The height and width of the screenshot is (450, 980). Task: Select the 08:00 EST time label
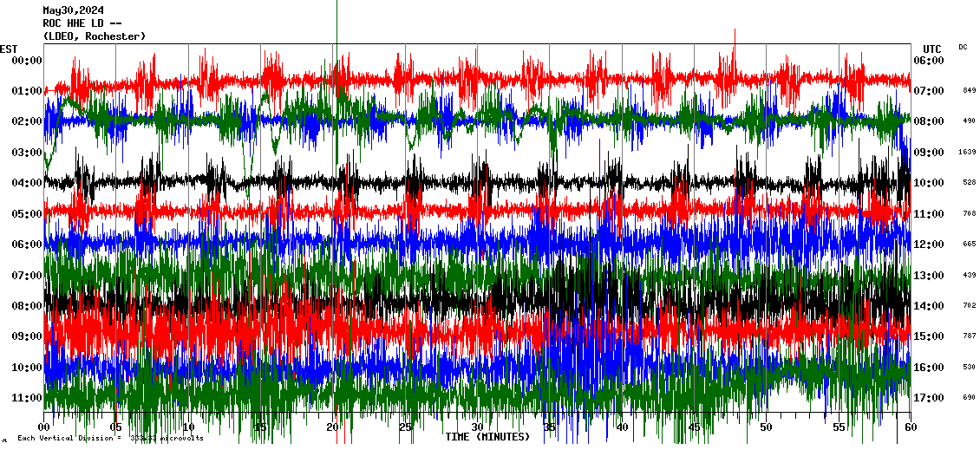click(x=26, y=306)
